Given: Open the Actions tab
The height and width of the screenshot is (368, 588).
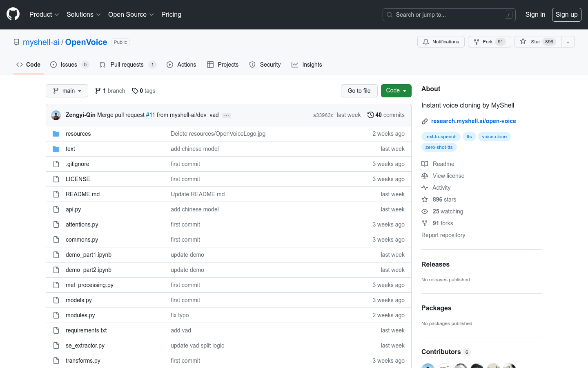Looking at the screenshot, I should [x=181, y=65].
